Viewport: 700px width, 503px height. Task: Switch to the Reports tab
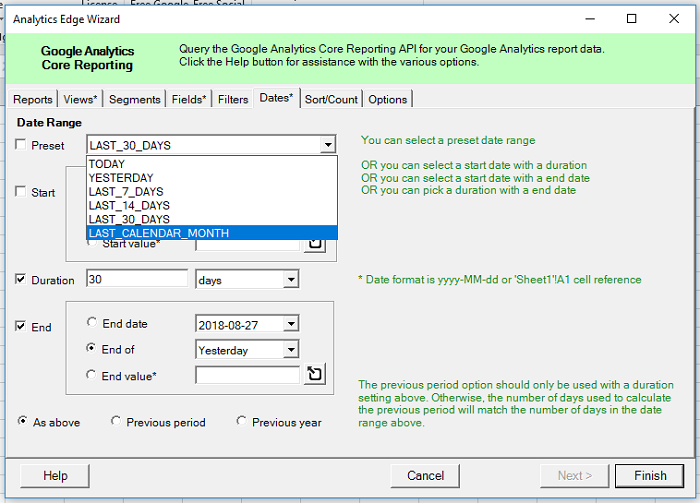(33, 99)
